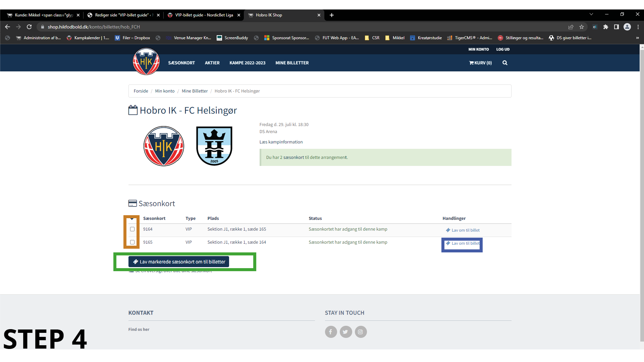Open the browser Extensions puzzle icon

click(x=605, y=27)
